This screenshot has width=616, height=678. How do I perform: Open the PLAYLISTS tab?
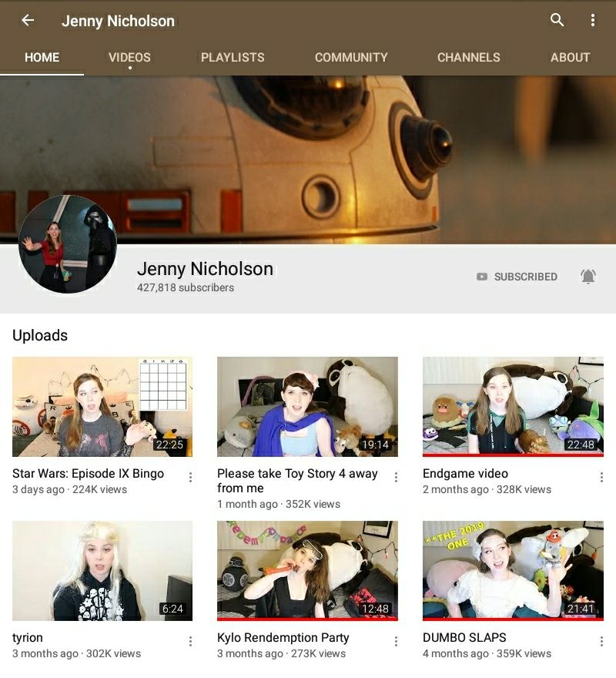click(233, 58)
